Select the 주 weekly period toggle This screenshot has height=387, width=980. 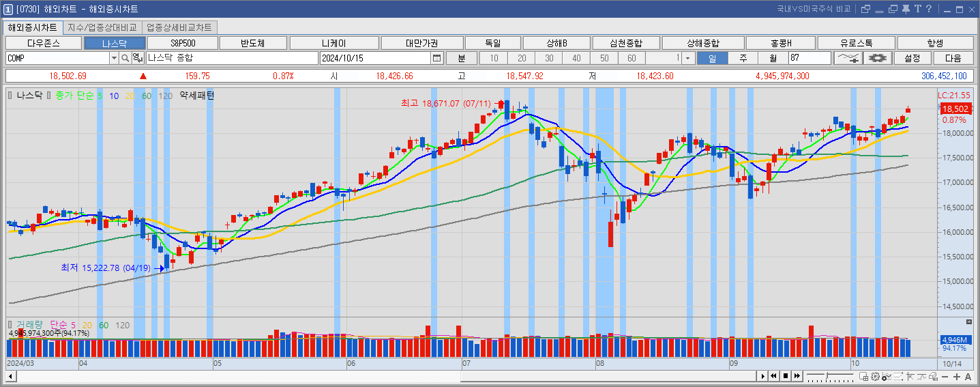(x=743, y=58)
